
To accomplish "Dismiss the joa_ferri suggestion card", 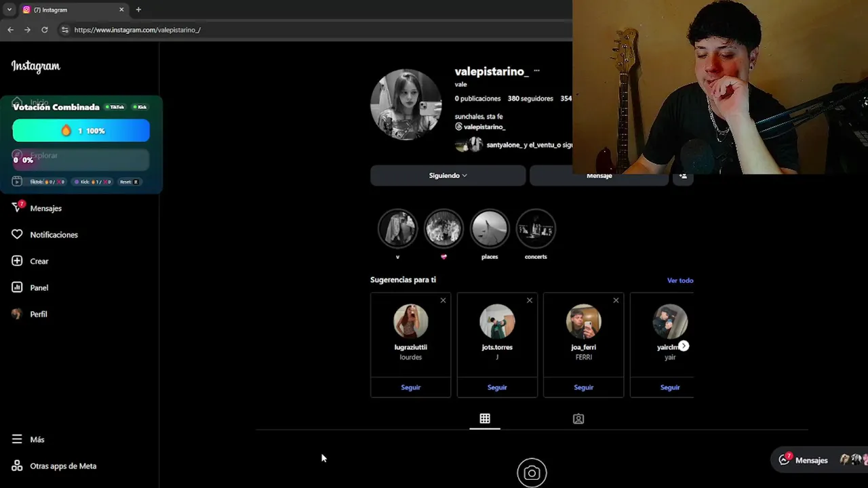I will (616, 300).
